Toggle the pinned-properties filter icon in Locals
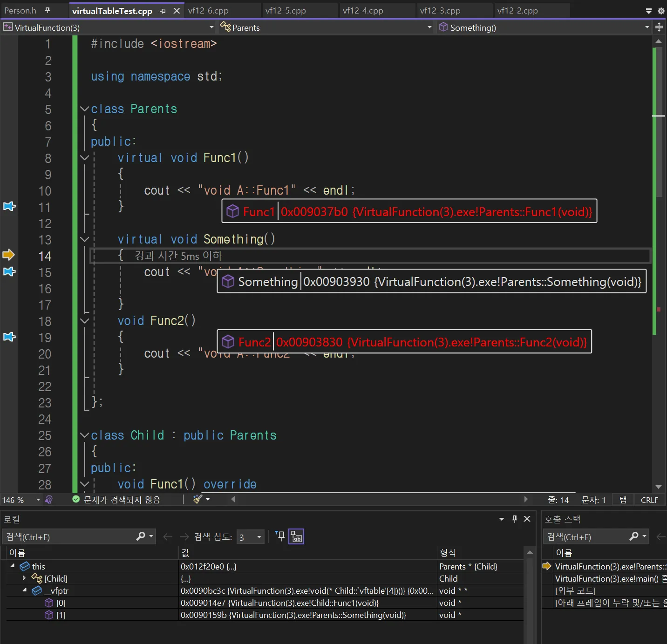 (280, 536)
